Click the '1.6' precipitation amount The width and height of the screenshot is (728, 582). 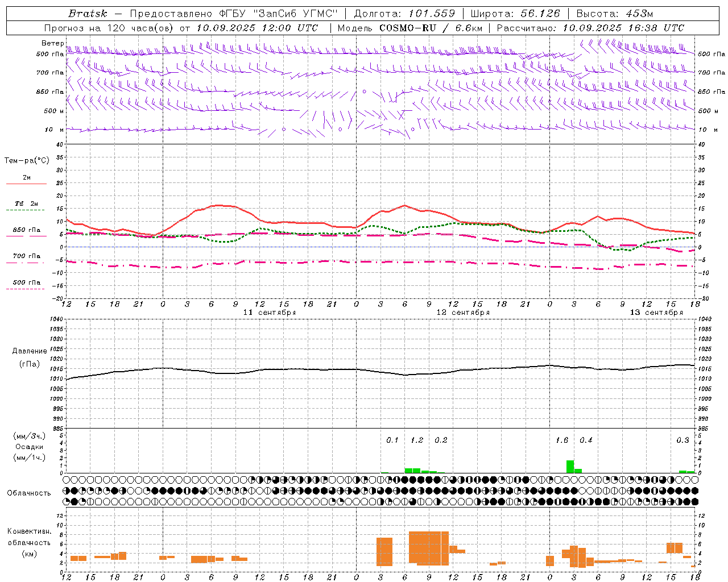point(562,440)
